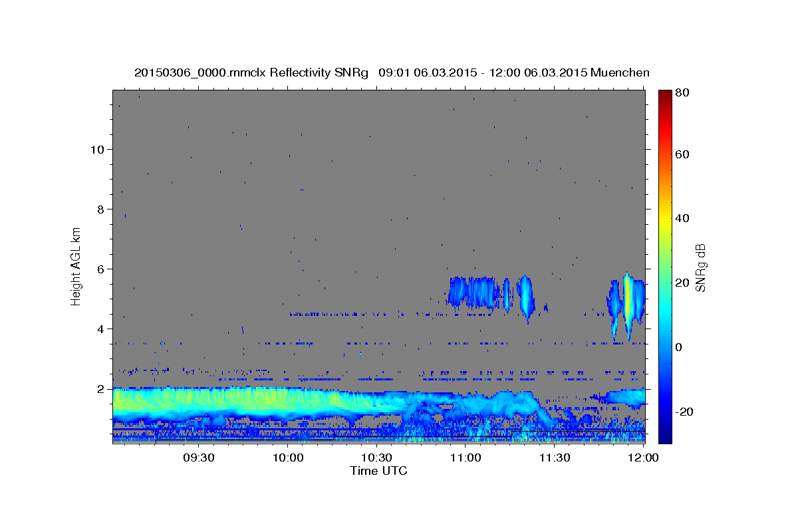Click the height tick label 4
The image size is (798, 532).
click(102, 329)
